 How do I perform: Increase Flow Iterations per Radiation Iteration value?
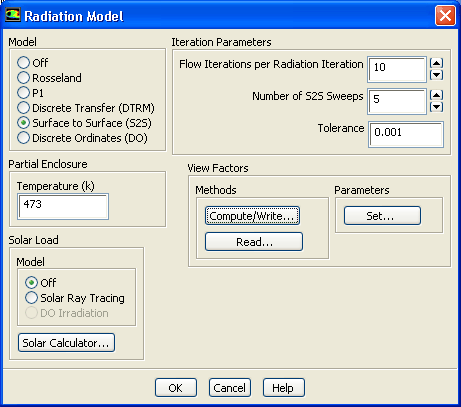[x=436, y=63]
